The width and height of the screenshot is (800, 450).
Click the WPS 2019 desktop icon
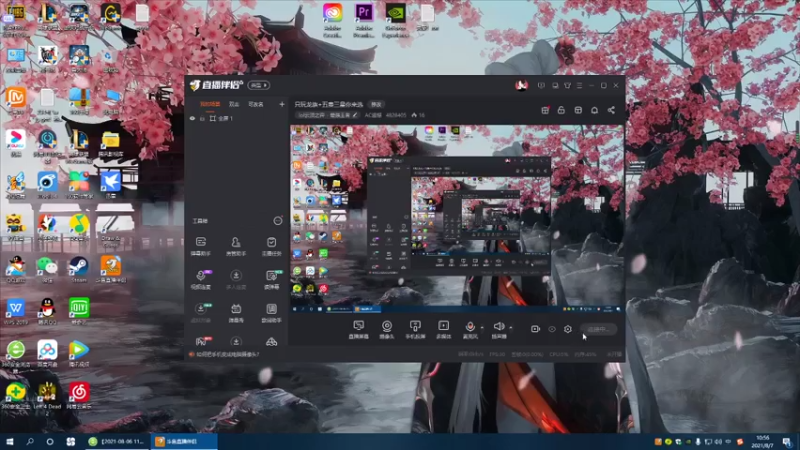[x=16, y=312]
